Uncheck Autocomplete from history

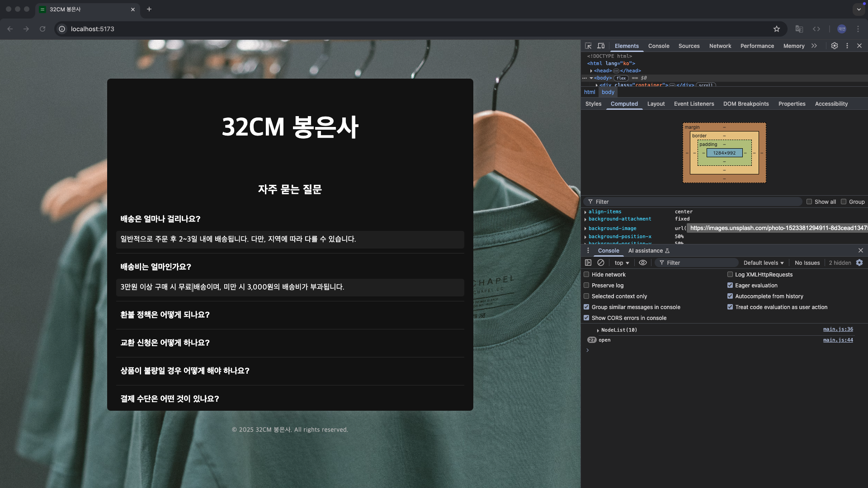pyautogui.click(x=730, y=296)
